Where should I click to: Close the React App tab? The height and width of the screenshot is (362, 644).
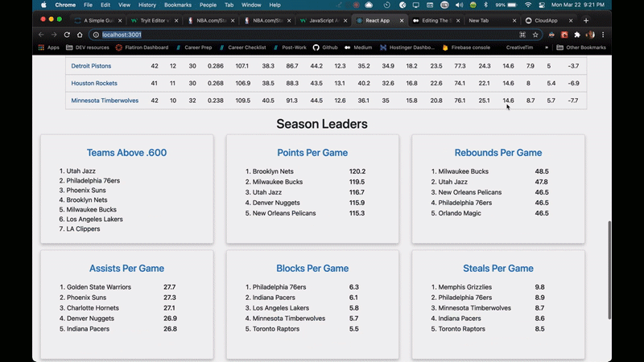[402, 21]
